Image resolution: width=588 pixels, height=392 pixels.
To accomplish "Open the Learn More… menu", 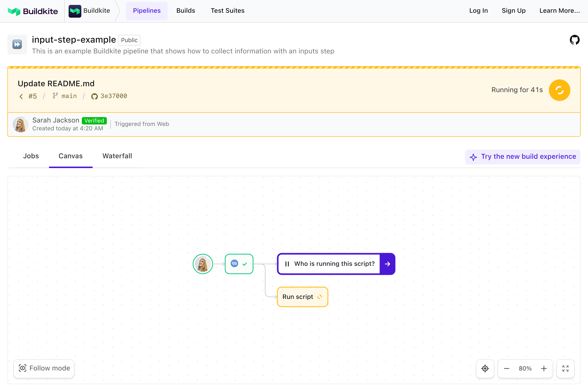I will [x=559, y=11].
